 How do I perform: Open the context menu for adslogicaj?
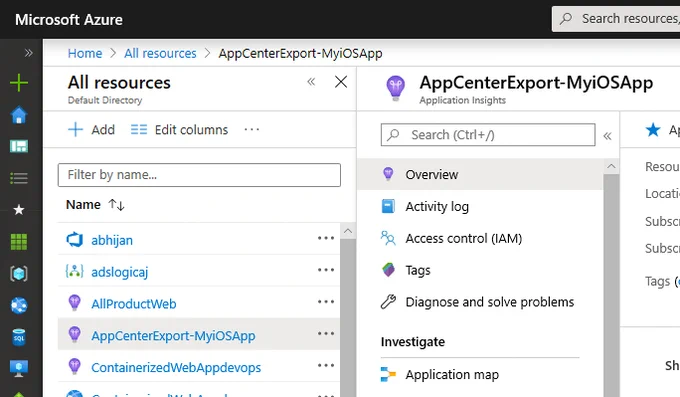click(x=326, y=270)
